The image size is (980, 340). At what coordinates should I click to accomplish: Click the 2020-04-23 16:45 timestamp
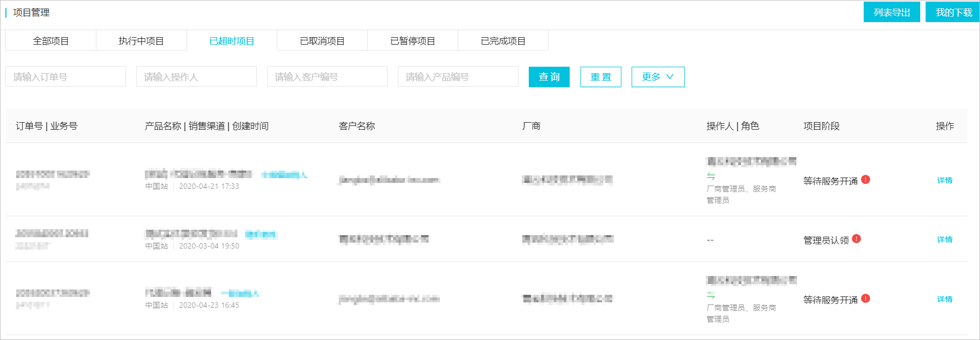pyautogui.click(x=209, y=305)
